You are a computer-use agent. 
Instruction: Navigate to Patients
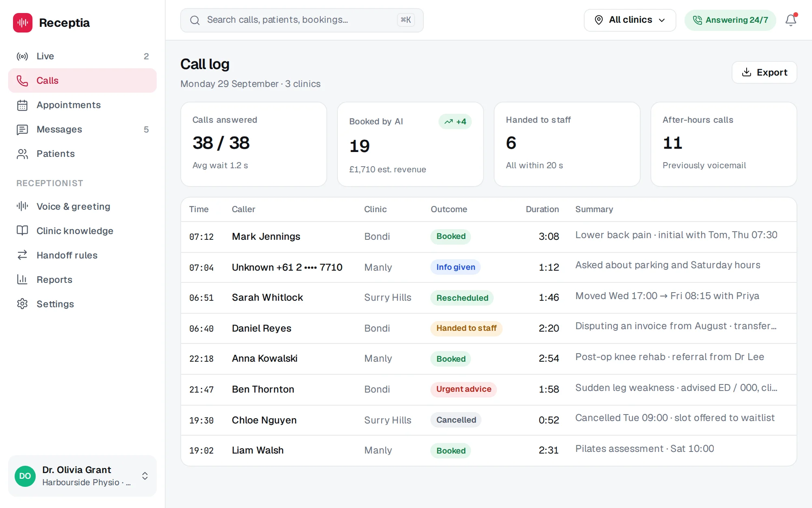click(x=82, y=154)
